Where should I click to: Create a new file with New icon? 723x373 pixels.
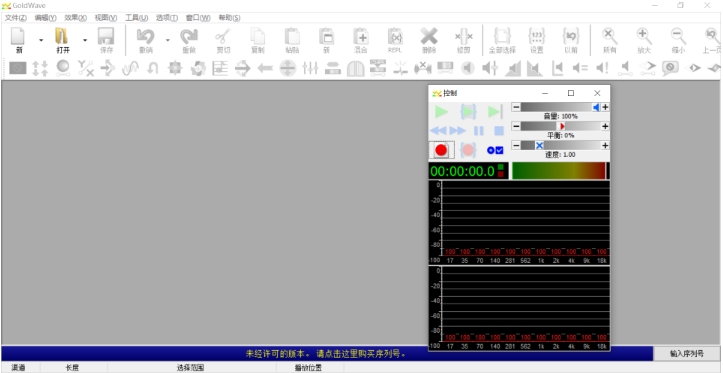(x=19, y=41)
